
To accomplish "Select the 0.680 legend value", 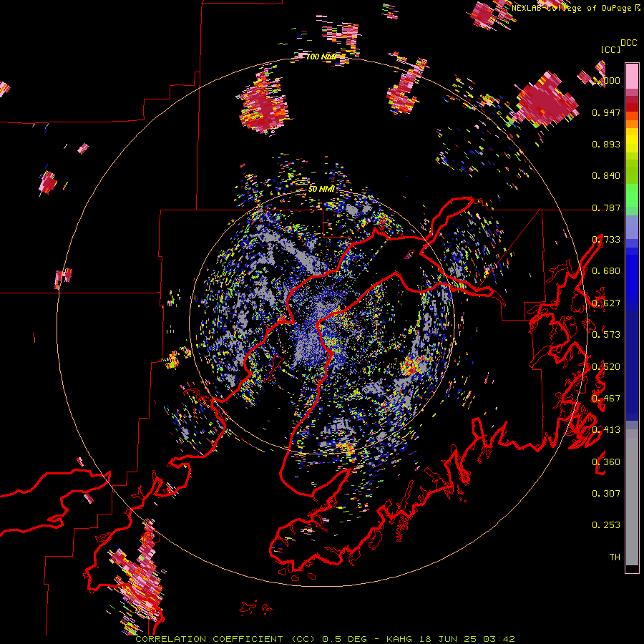I will click(606, 271).
